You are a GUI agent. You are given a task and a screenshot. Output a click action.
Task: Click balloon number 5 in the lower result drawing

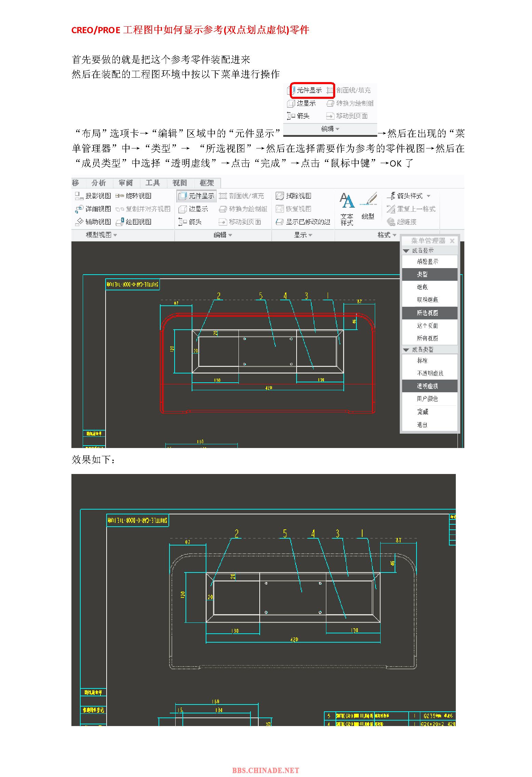(285, 534)
